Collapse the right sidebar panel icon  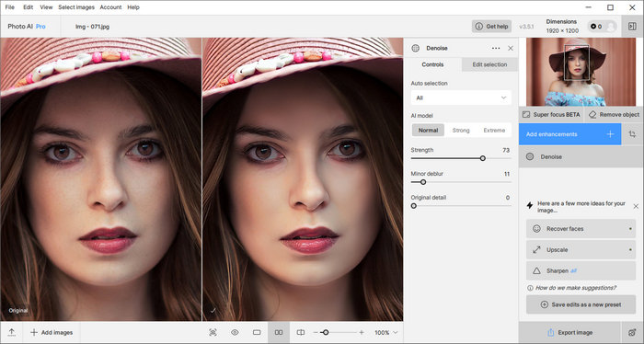[632, 27]
